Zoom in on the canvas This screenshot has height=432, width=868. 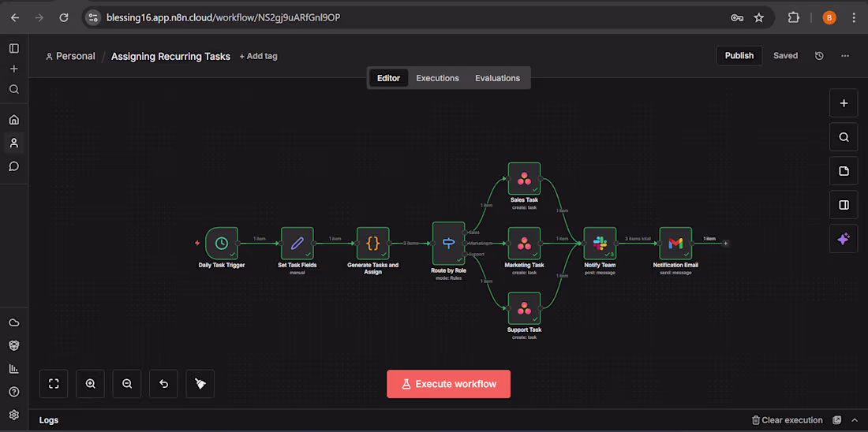coord(90,383)
